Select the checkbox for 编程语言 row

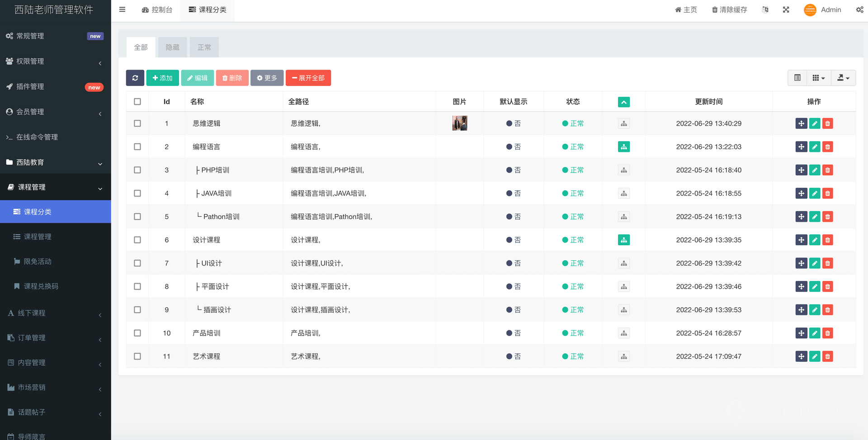pos(137,147)
